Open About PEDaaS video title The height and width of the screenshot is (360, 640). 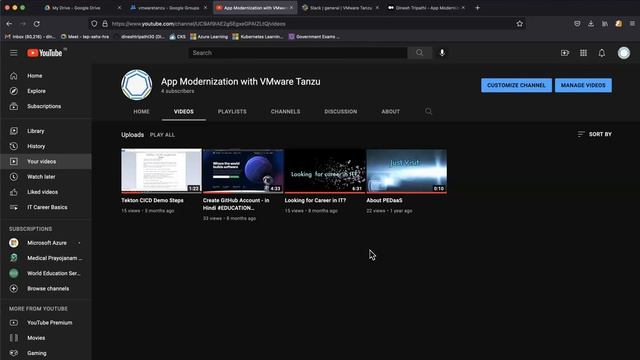tap(384, 200)
